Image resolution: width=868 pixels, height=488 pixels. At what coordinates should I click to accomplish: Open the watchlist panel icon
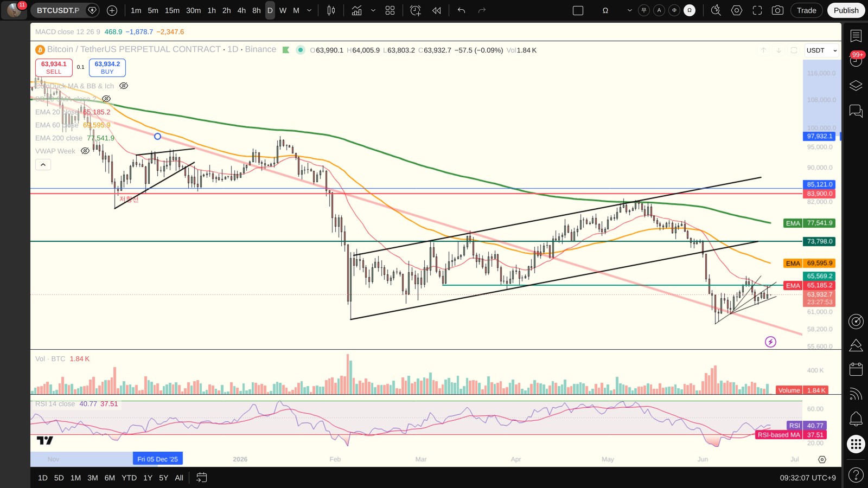point(856,36)
